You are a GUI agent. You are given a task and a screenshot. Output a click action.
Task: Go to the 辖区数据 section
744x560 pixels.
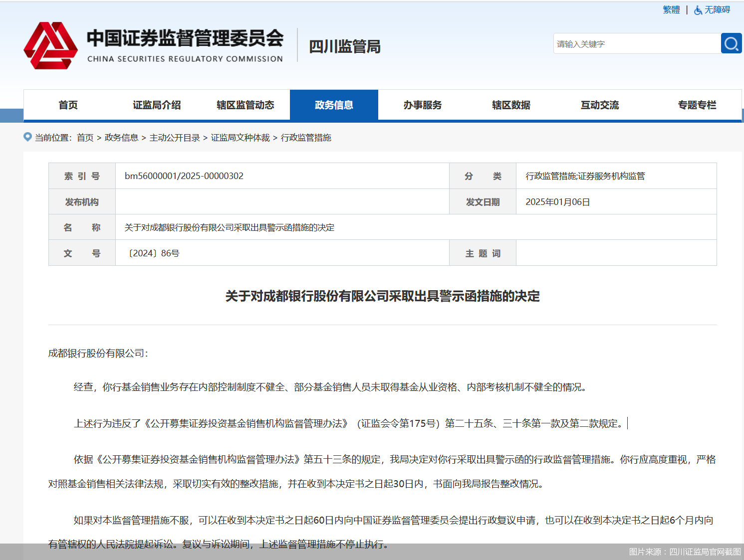point(511,105)
